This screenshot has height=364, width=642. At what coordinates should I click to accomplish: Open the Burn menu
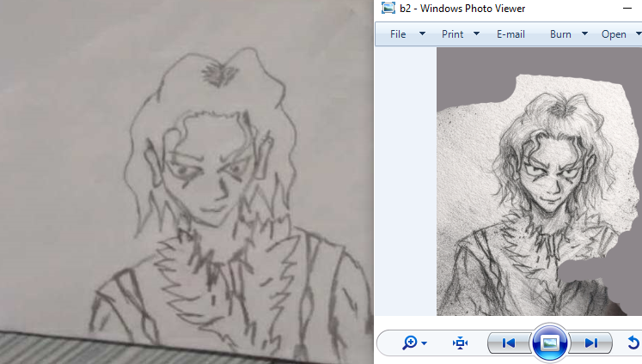(560, 34)
